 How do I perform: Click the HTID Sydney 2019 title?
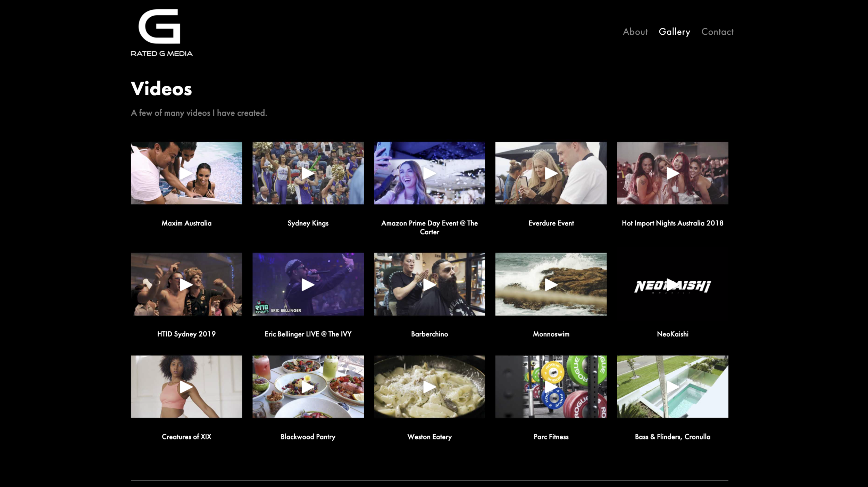coord(186,334)
